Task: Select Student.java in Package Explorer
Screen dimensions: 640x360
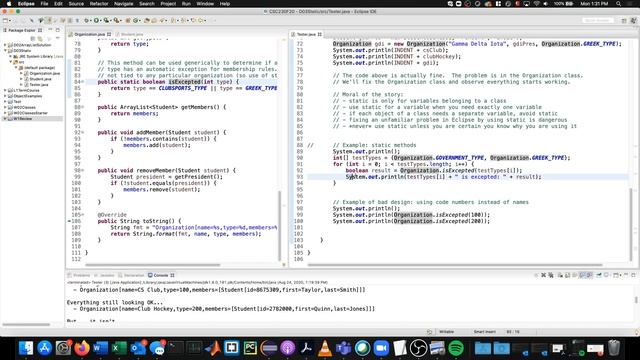Action: pos(40,79)
